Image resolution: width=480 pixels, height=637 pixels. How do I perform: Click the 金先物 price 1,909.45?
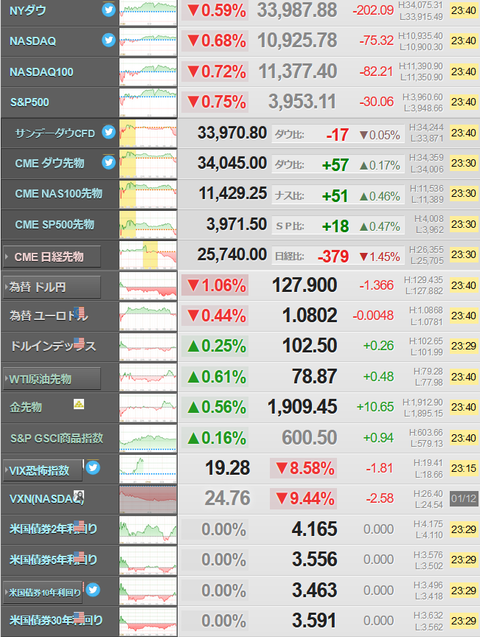(x=302, y=407)
